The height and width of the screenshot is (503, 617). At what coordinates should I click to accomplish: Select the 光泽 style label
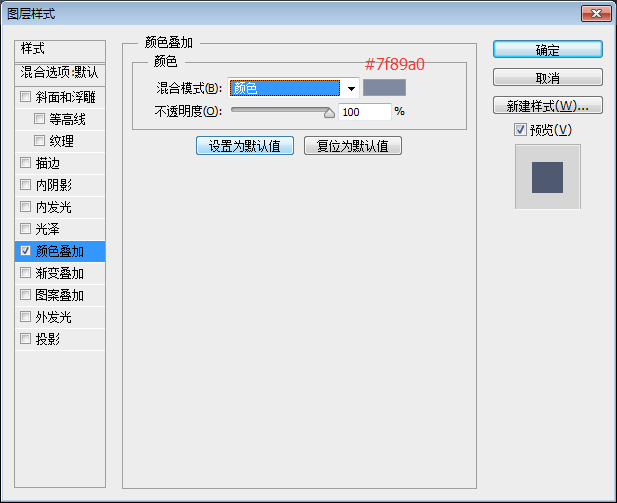click(48, 229)
